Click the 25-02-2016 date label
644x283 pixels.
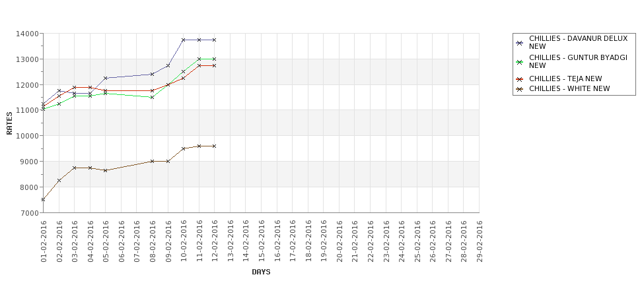(417, 241)
